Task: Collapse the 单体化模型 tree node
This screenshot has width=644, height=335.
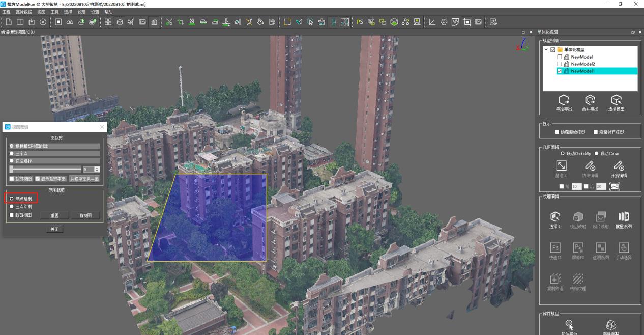Action: (x=546, y=49)
